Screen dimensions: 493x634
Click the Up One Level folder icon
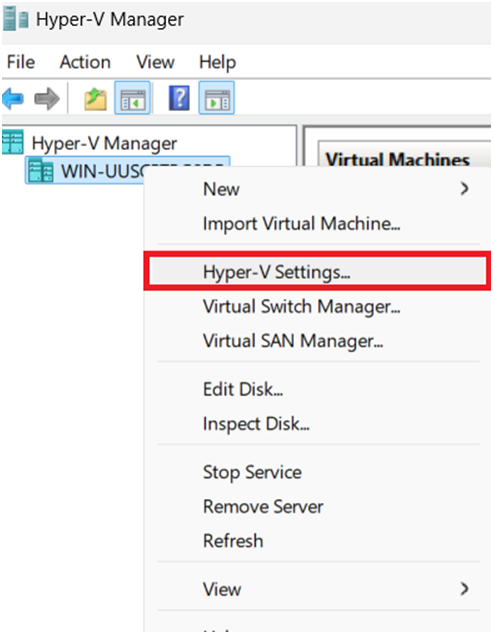[95, 99]
